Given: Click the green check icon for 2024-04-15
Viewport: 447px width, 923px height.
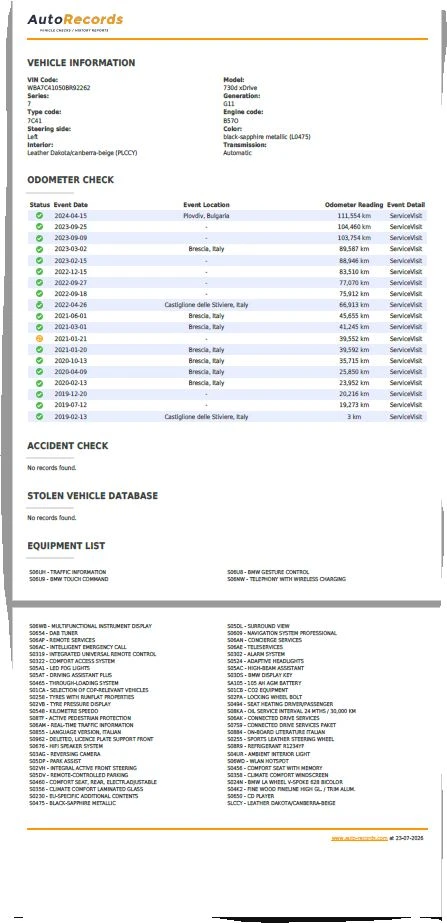Looking at the screenshot, I should point(39,216).
